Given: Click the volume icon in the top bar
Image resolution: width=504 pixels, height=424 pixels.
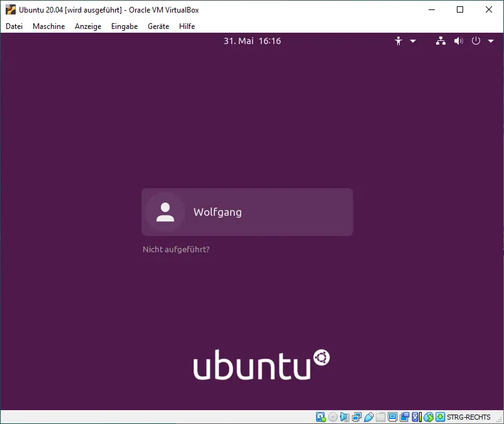Looking at the screenshot, I should tap(458, 40).
